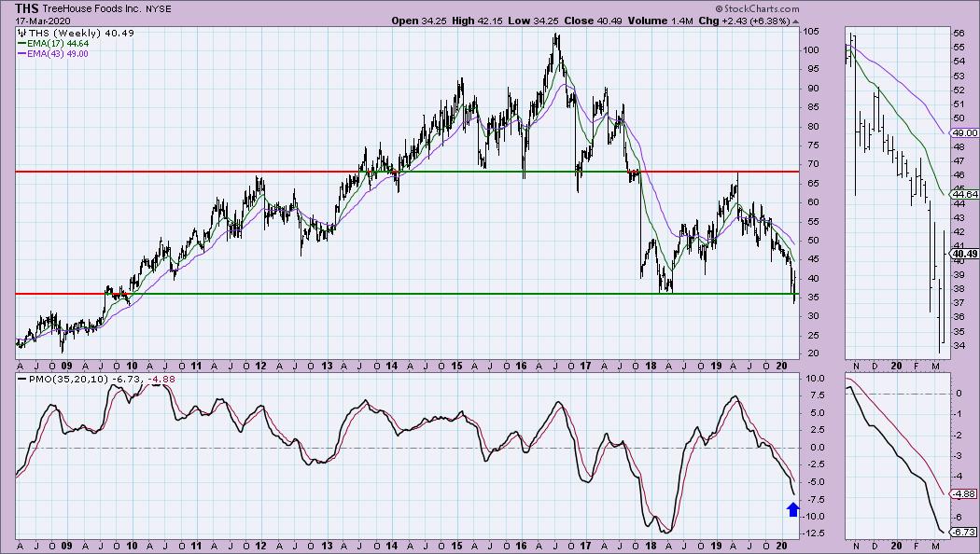Select the EMA(43) 49.00 legend entry
Image resolution: width=980 pixels, height=554 pixels.
click(x=54, y=54)
